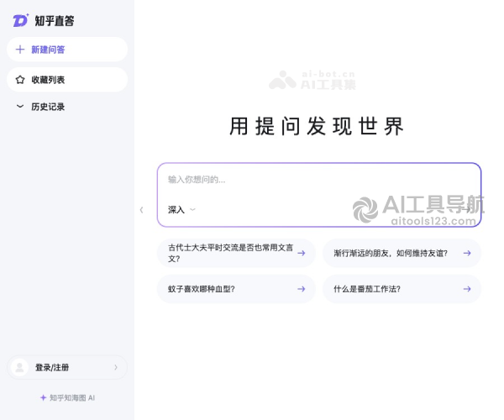Image resolution: width=504 pixels, height=420 pixels.
Task: Click the 知乎直答 title text
Action: (x=55, y=21)
